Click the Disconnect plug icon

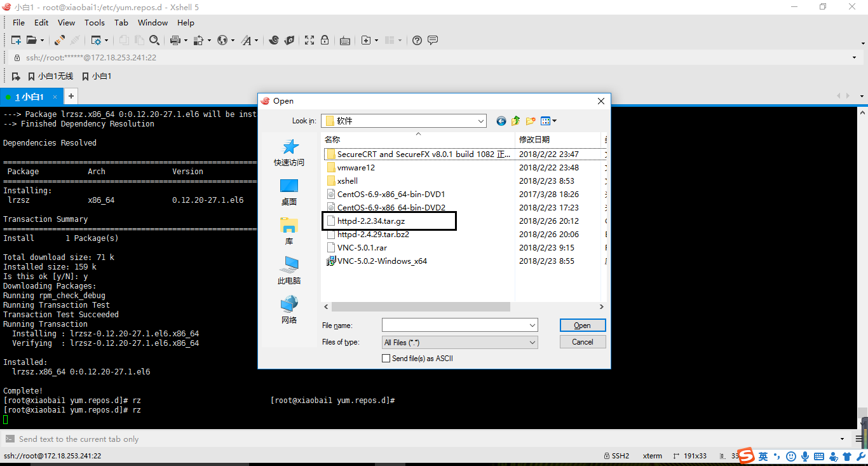[74, 40]
